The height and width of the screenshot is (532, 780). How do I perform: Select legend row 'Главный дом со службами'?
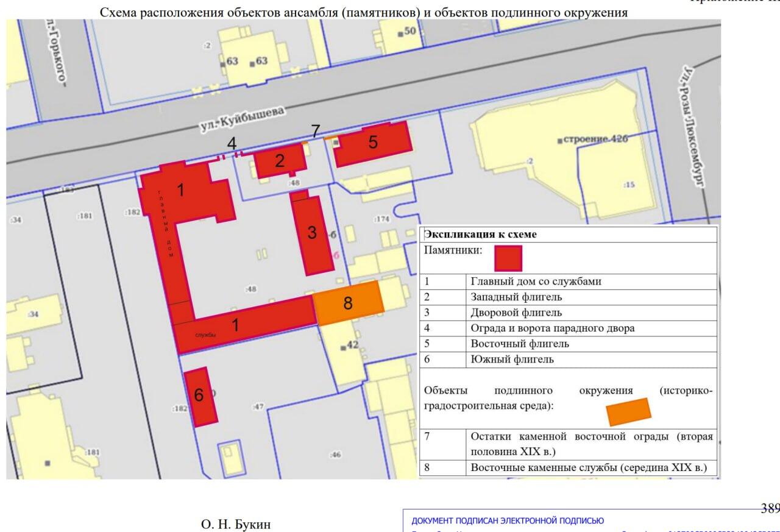pyautogui.click(x=535, y=282)
